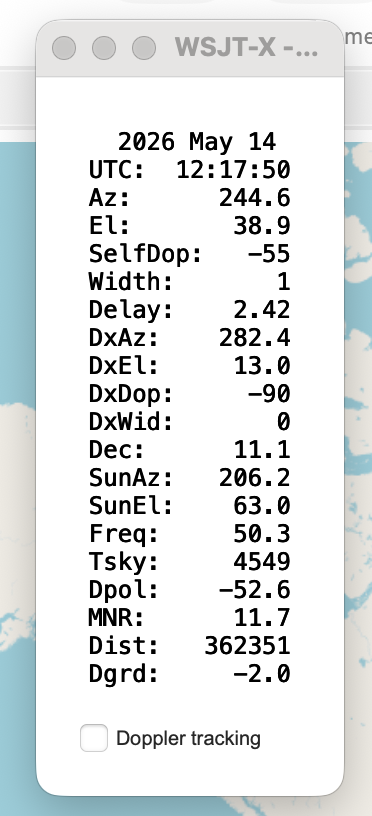This screenshot has height=816, width=372.
Task: Select the SunAz value 206.2
Action: 254,478
